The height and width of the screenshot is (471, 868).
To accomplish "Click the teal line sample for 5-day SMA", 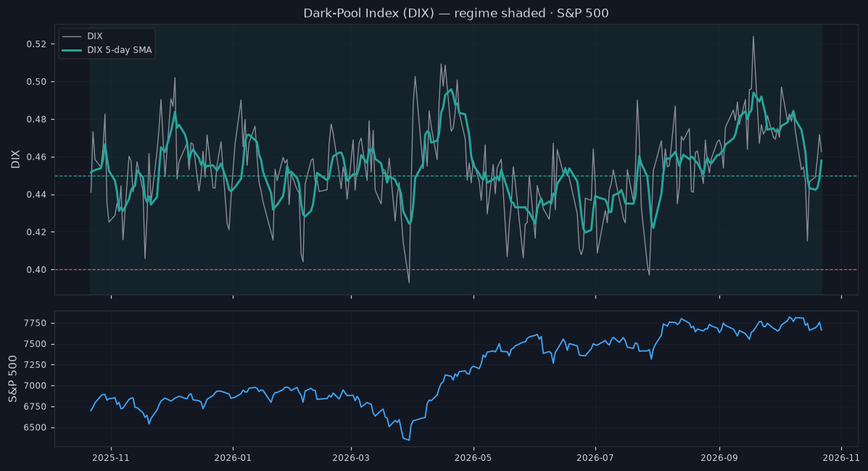I will (71, 50).
